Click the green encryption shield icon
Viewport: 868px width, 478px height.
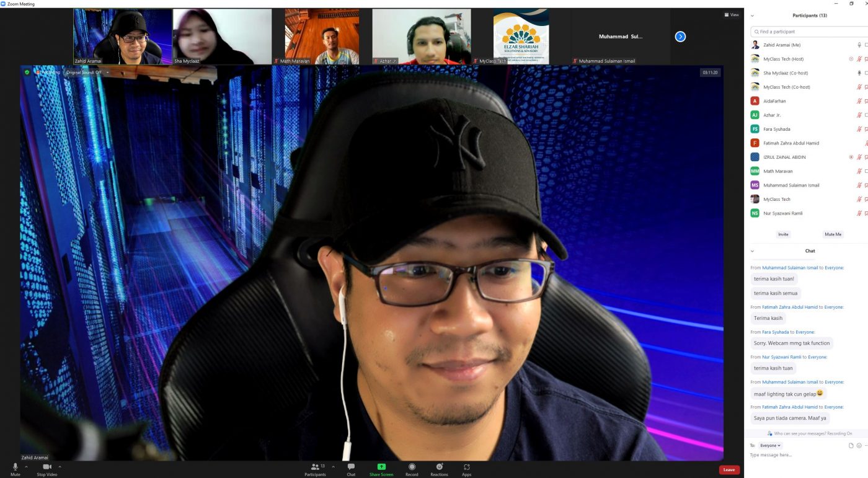(x=27, y=73)
